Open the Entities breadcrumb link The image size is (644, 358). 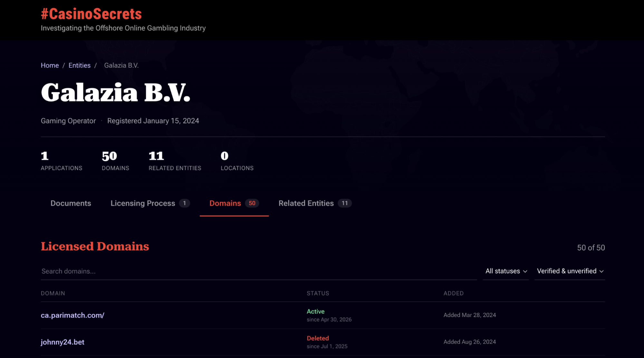click(79, 65)
